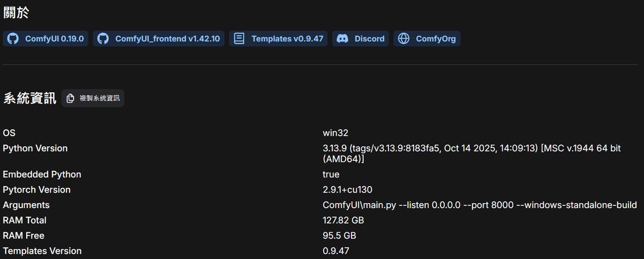Open the Templates v0.9.47 link
Screen dimensions: 644x259
pos(287,39)
